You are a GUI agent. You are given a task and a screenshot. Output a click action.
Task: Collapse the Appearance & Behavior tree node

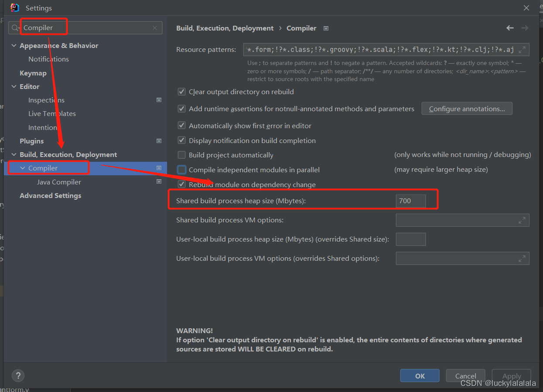pos(14,46)
